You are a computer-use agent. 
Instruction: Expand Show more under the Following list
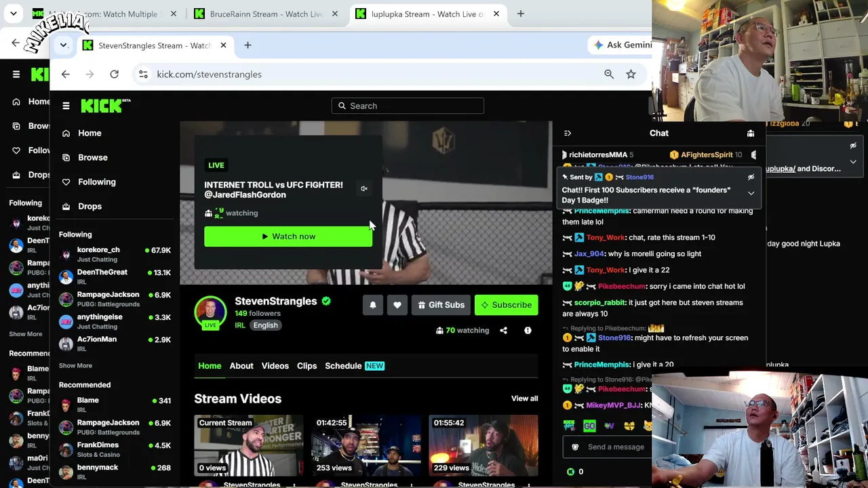click(75, 365)
